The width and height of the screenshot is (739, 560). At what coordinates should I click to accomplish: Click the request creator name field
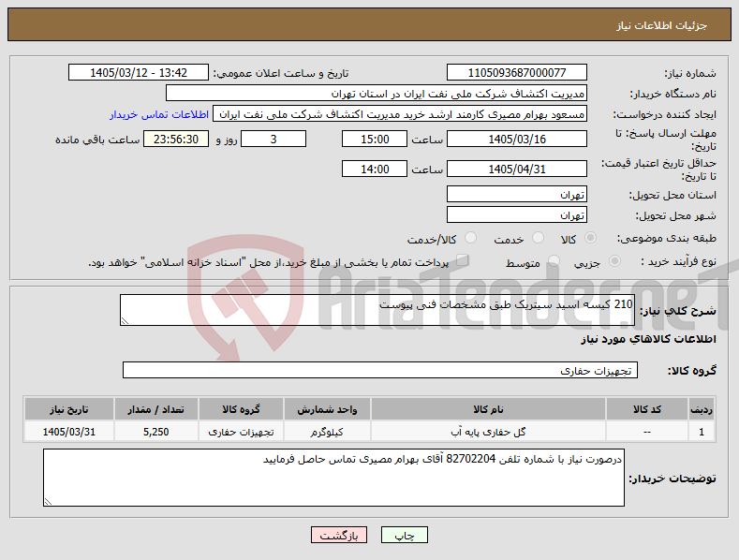click(x=400, y=114)
